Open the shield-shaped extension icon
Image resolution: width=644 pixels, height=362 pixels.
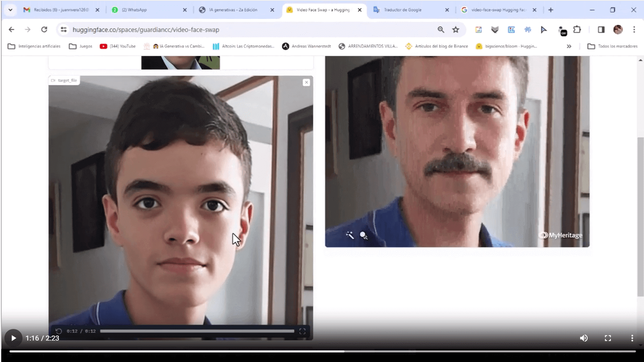(495, 30)
